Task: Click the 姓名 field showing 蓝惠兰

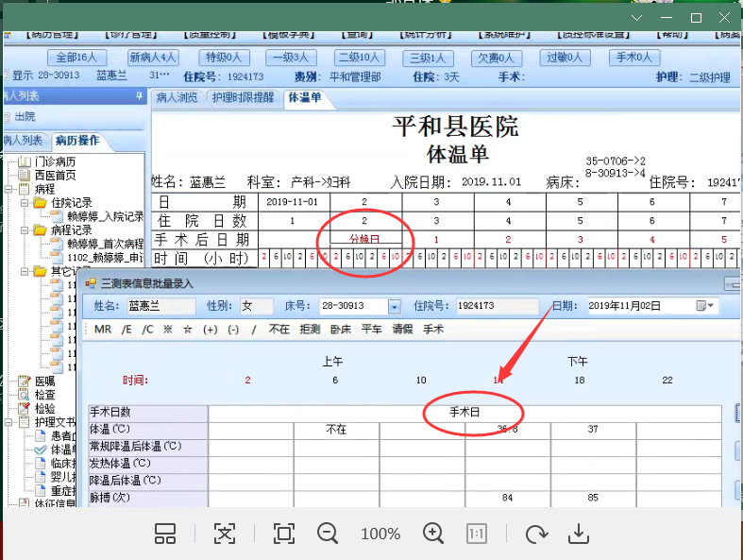Action: click(161, 306)
